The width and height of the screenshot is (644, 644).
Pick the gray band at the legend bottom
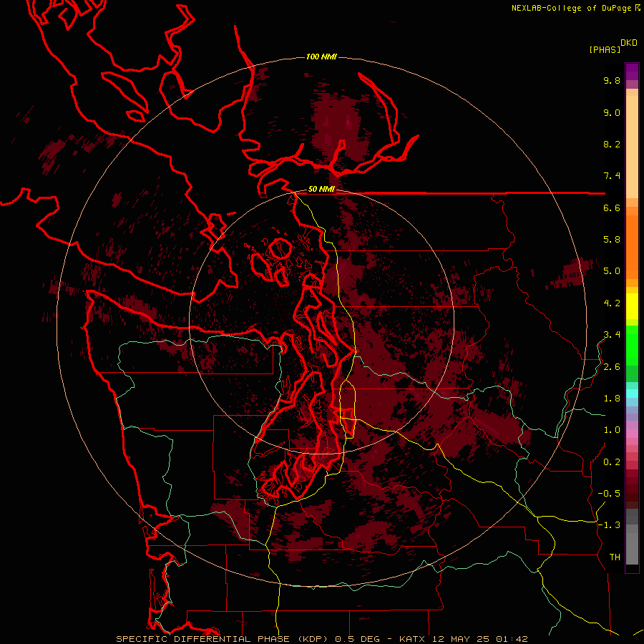tap(632, 545)
